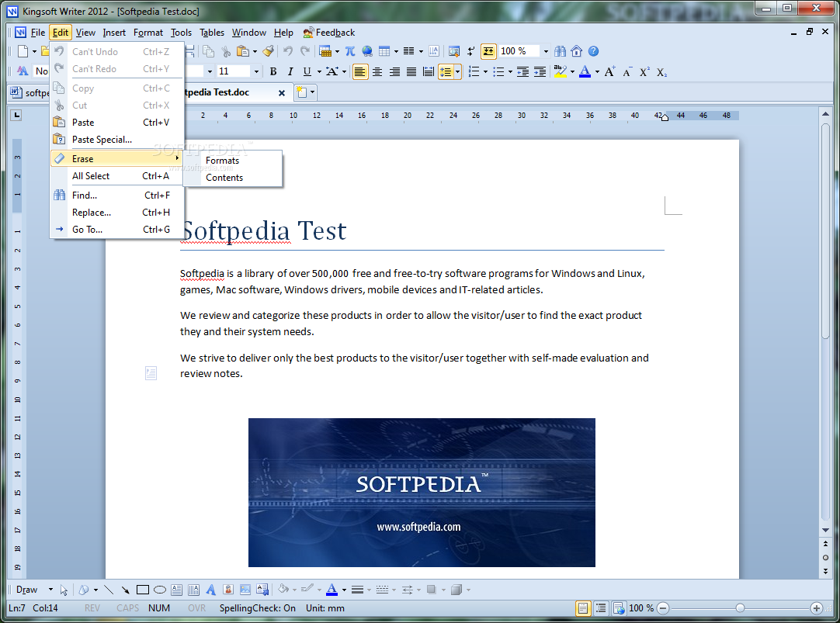
Task: Click the blue Help question mark icon
Action: (x=593, y=51)
